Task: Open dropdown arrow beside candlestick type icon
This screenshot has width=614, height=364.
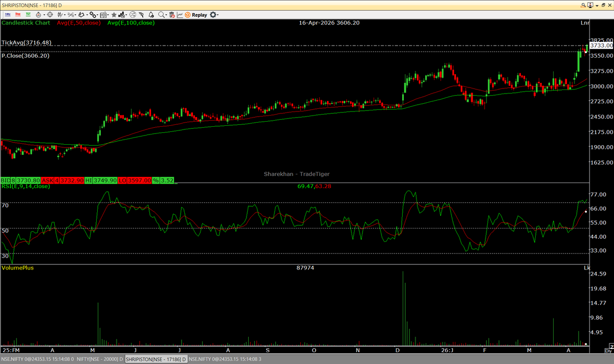Action: click(65, 15)
